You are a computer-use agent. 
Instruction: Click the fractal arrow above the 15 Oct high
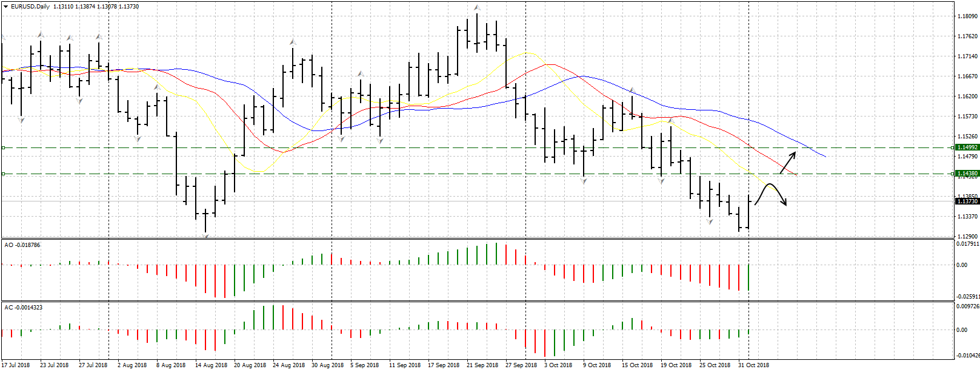pos(632,90)
